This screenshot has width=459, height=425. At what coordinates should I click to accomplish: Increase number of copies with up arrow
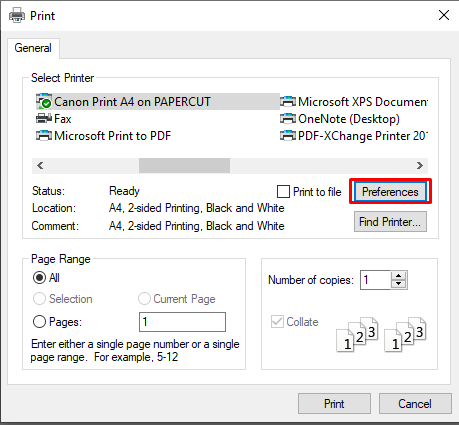click(399, 276)
